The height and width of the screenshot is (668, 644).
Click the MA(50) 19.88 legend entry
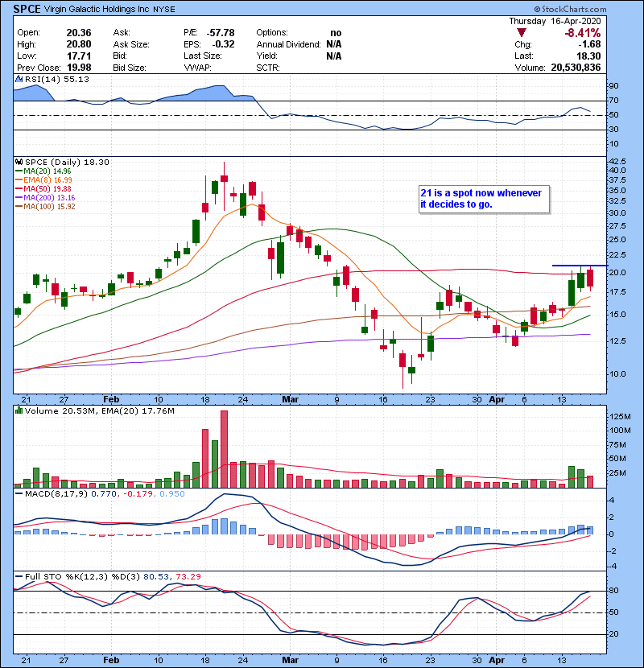coord(43,188)
